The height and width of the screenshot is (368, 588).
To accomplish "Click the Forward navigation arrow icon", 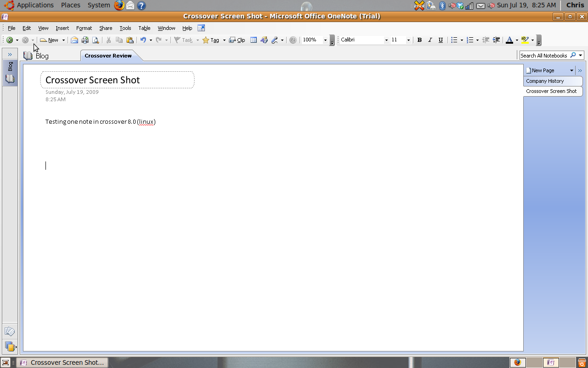I will (x=25, y=40).
